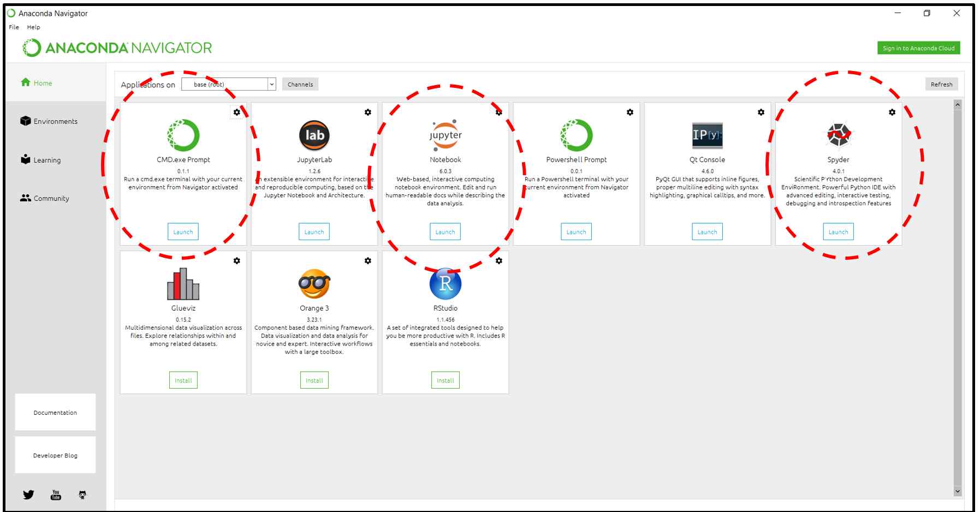
Task: Open settings gear on Jupyter Notebook card
Action: [499, 112]
